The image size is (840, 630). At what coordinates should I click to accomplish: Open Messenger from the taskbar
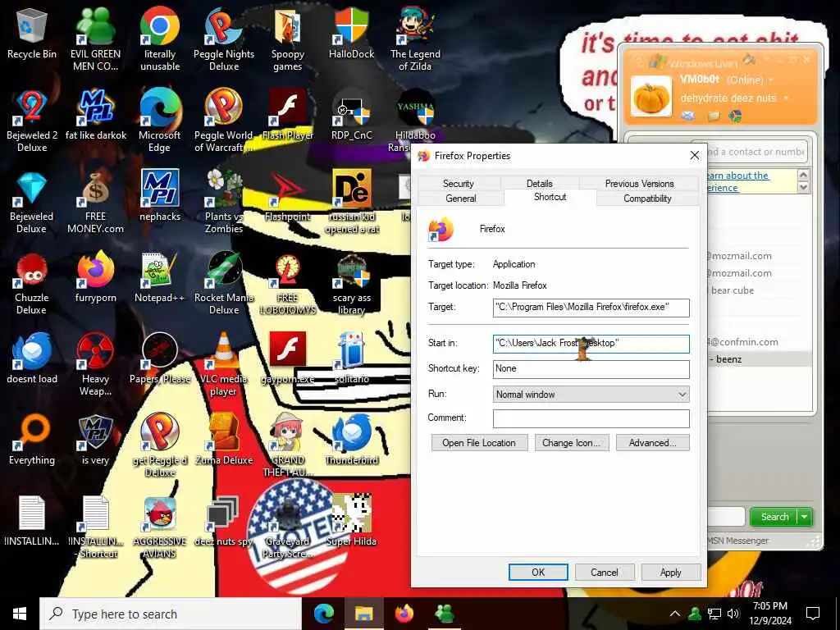tap(444, 614)
